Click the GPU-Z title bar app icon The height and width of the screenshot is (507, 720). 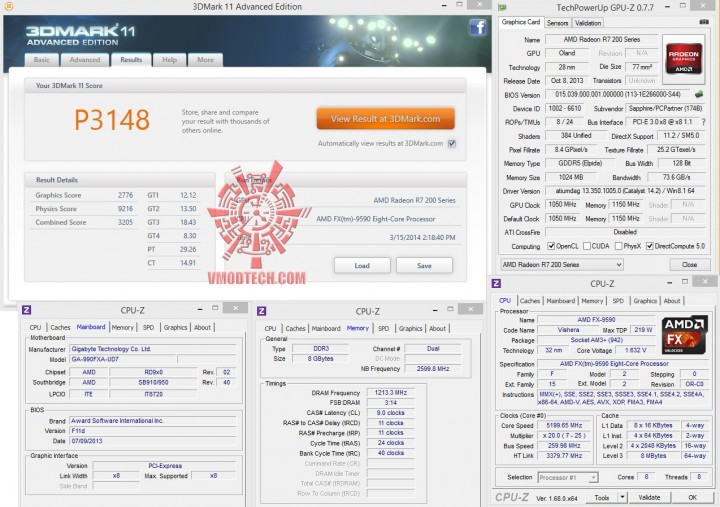pyautogui.click(x=502, y=7)
